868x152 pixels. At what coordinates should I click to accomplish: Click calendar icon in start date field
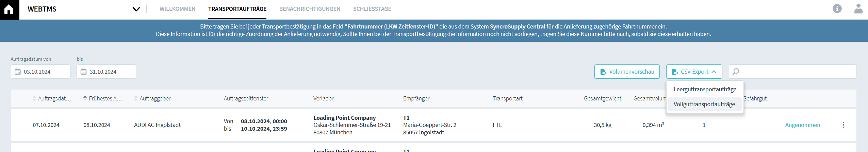[x=18, y=72]
